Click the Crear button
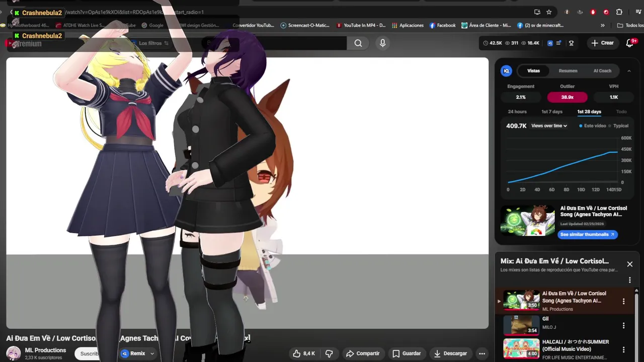This screenshot has width=644, height=362. [602, 43]
